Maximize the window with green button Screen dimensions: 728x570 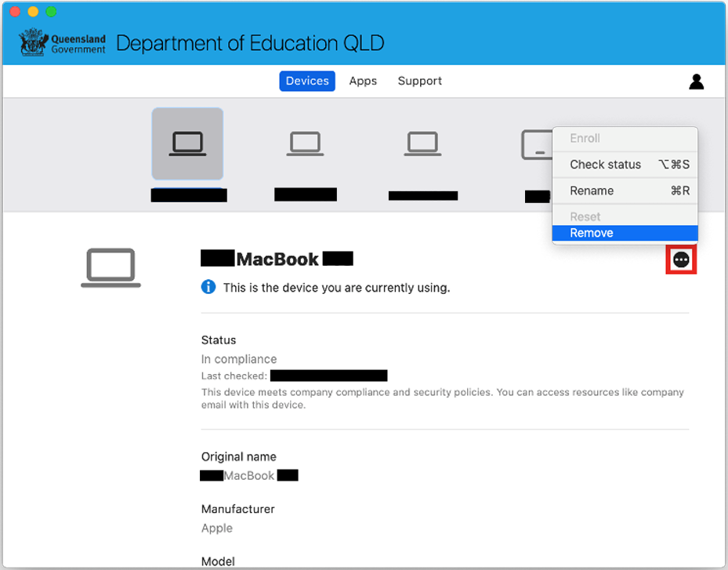coord(51,12)
